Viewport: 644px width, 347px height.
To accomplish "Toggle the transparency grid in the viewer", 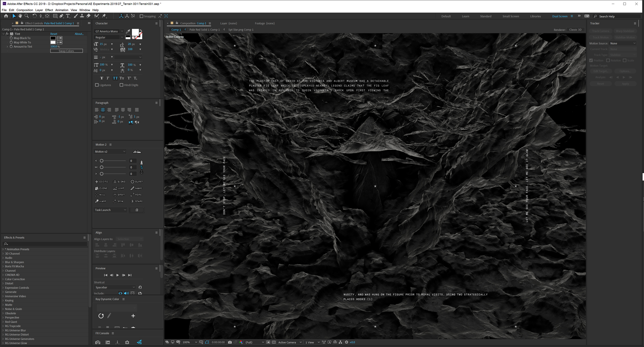I will 274,342.
